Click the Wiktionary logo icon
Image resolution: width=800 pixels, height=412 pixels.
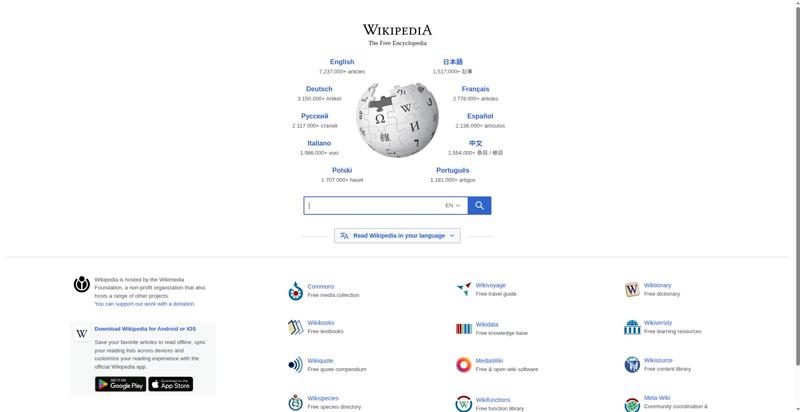632,290
